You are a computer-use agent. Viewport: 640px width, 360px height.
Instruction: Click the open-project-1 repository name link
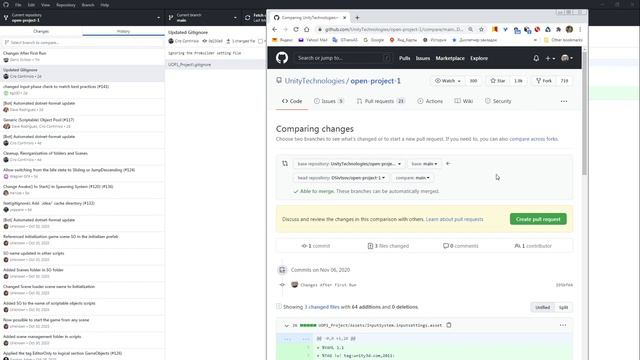pos(376,81)
